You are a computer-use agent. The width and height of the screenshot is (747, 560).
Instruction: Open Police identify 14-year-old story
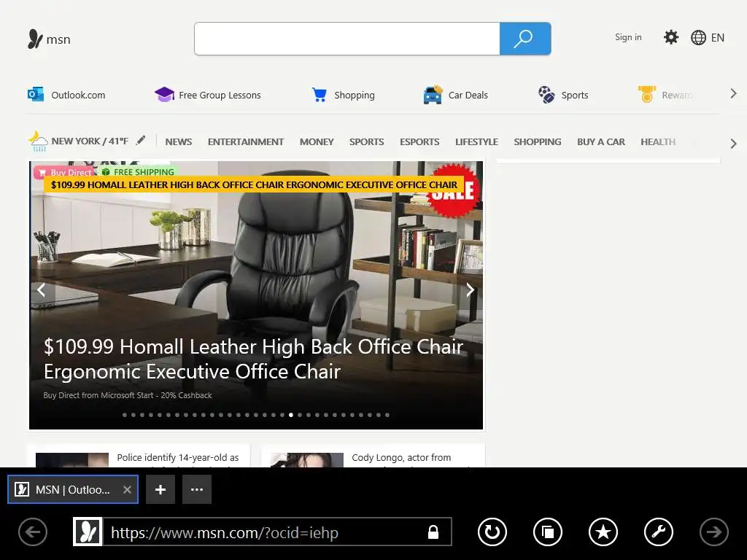click(x=178, y=458)
